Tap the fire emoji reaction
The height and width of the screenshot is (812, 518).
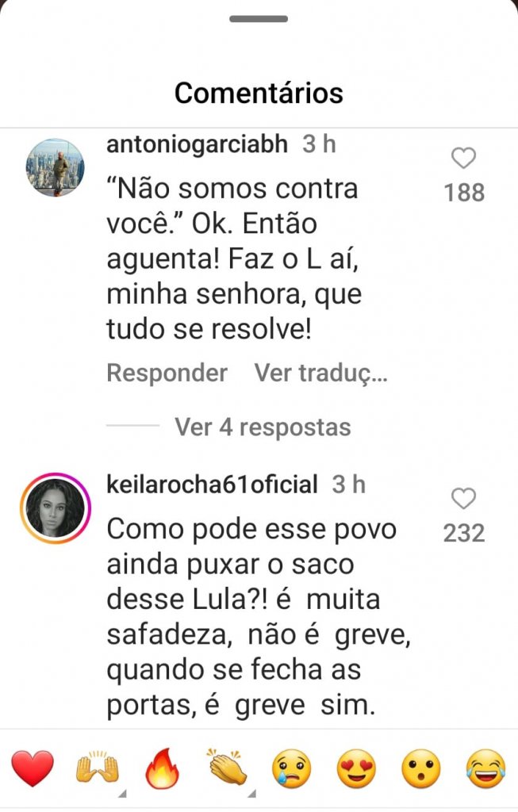162,768
